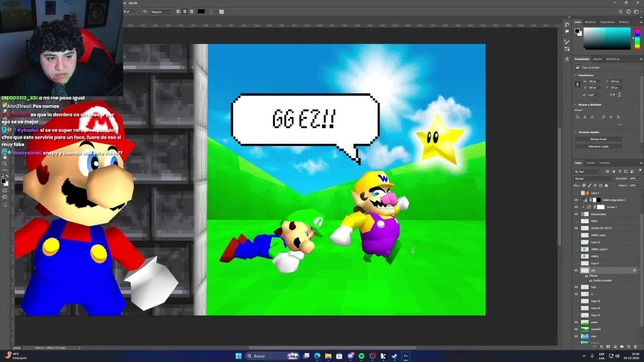The height and width of the screenshot is (362, 644).
Task: Collapse the Alinear y distribuir section
Action: [x=575, y=105]
